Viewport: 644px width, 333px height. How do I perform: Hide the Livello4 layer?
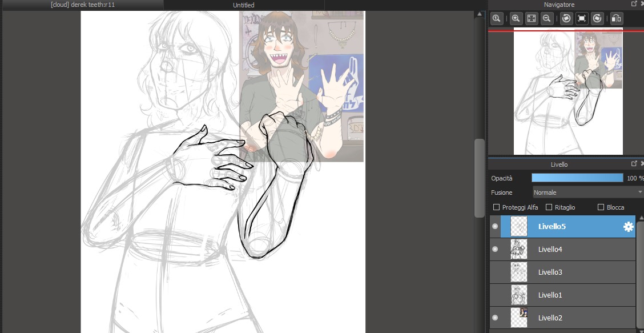point(495,249)
